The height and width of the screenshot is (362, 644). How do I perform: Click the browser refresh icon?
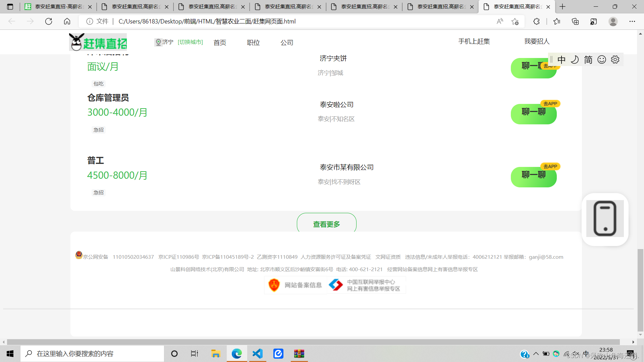(49, 21)
